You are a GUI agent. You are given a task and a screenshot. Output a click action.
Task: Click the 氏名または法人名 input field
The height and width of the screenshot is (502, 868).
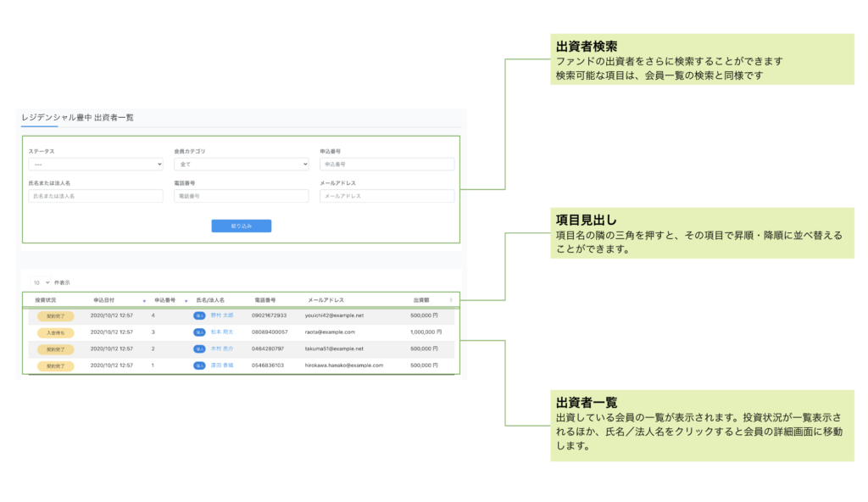[95, 196]
